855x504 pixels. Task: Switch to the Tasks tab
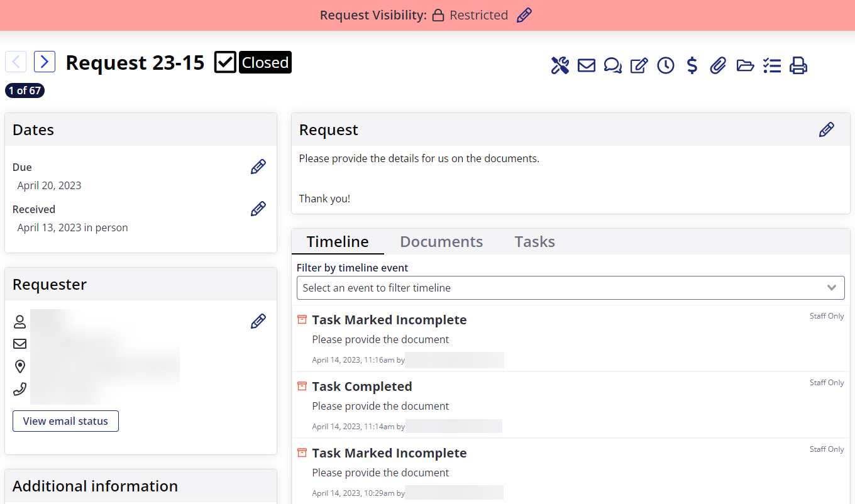click(534, 241)
